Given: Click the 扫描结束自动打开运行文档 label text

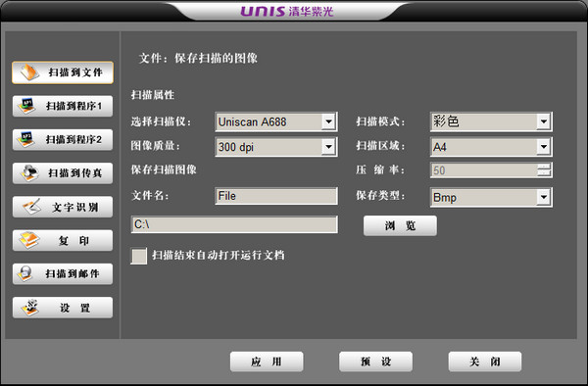Looking at the screenshot, I should coord(219,255).
